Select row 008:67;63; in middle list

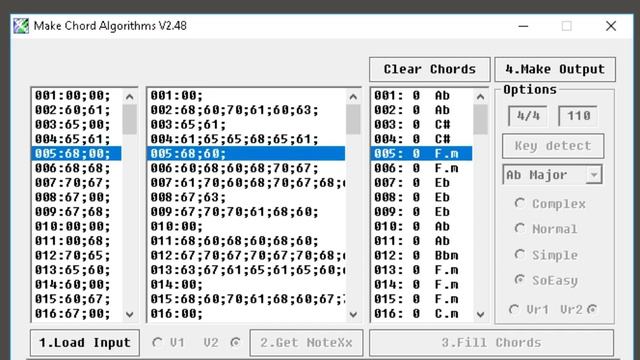247,198
